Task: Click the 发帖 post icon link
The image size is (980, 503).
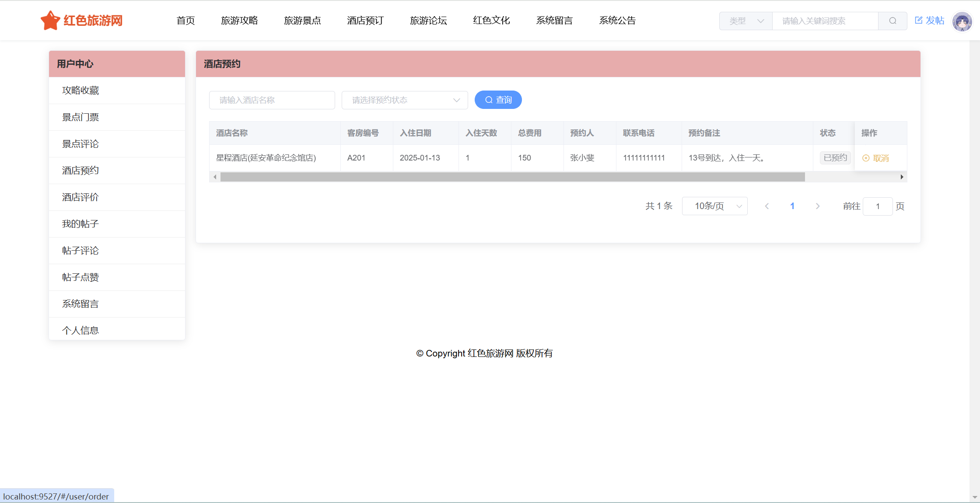Action: 929,21
